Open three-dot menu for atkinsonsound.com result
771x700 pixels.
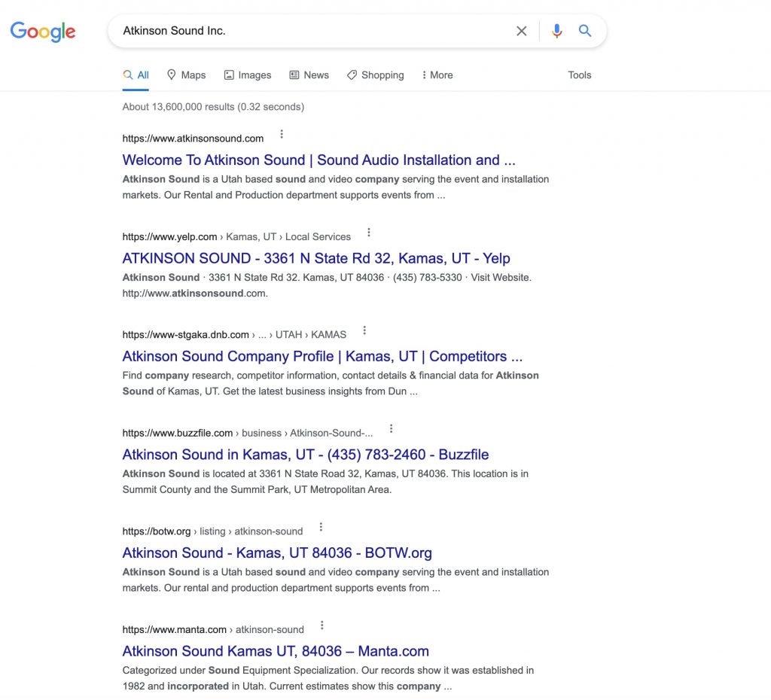282,134
